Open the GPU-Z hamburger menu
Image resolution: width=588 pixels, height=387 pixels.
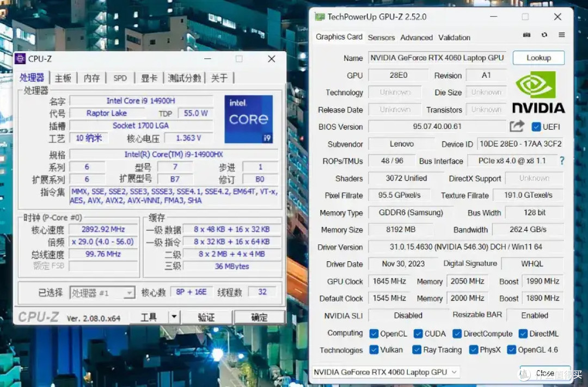pos(561,35)
